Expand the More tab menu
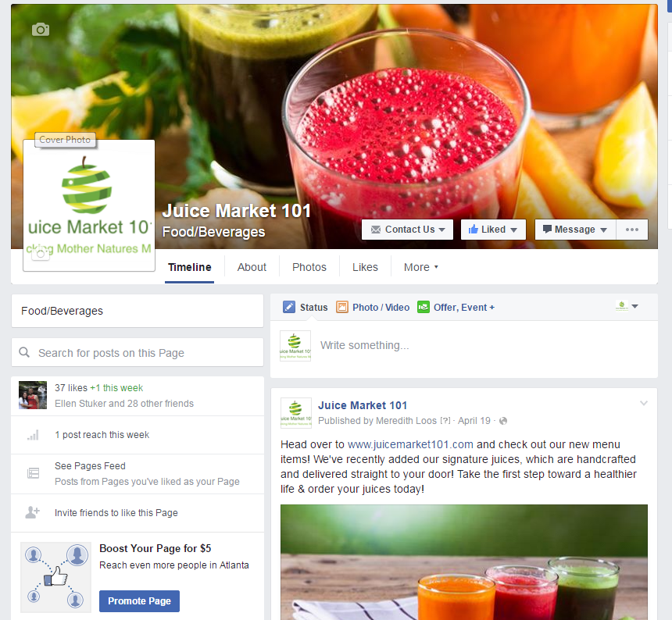This screenshot has height=620, width=672. pyautogui.click(x=421, y=267)
